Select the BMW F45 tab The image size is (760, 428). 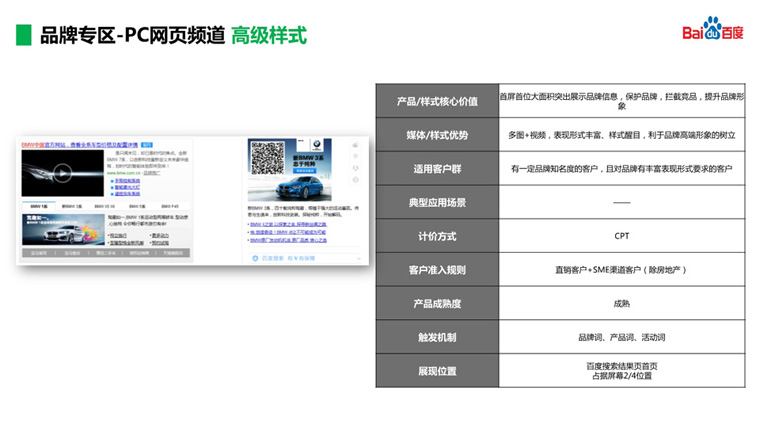point(170,206)
